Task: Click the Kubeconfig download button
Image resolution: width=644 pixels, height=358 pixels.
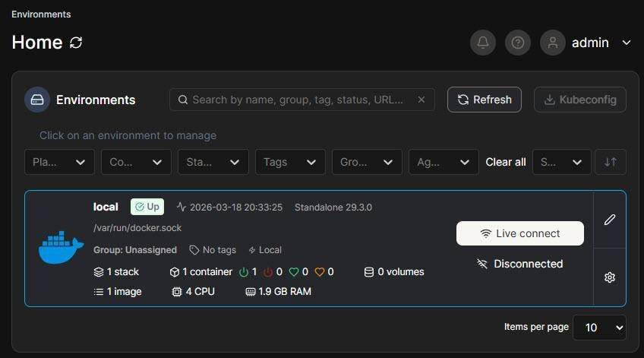Action: (580, 100)
